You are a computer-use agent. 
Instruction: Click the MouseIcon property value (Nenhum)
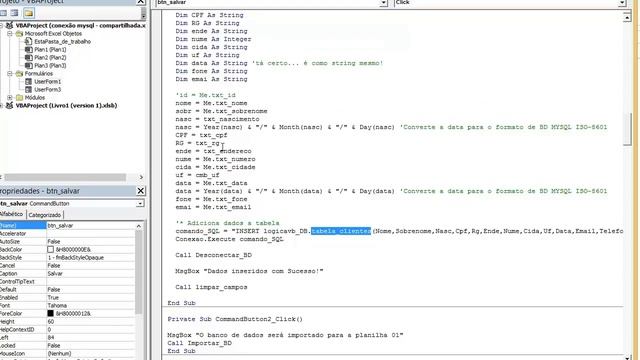(x=91, y=353)
